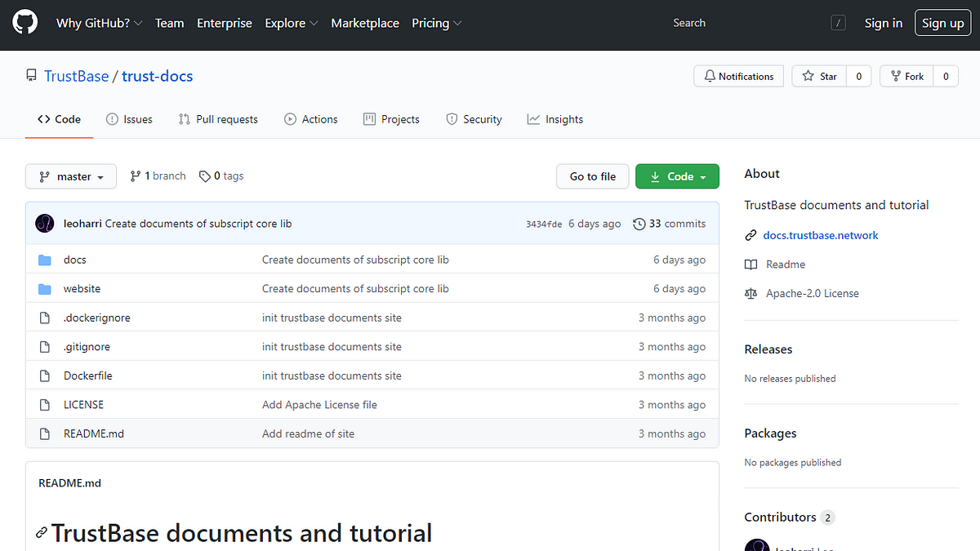Open the green Code download dropdown
The height and width of the screenshot is (551, 980).
[x=677, y=176]
